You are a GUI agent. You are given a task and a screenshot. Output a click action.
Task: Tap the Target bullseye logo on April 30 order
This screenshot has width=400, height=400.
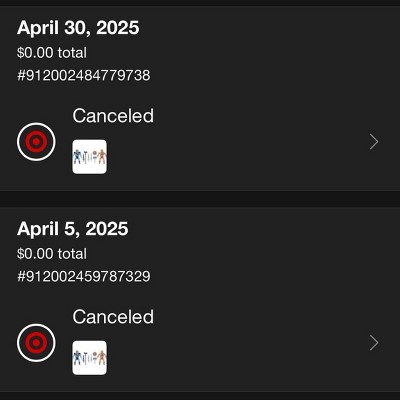tap(36, 142)
